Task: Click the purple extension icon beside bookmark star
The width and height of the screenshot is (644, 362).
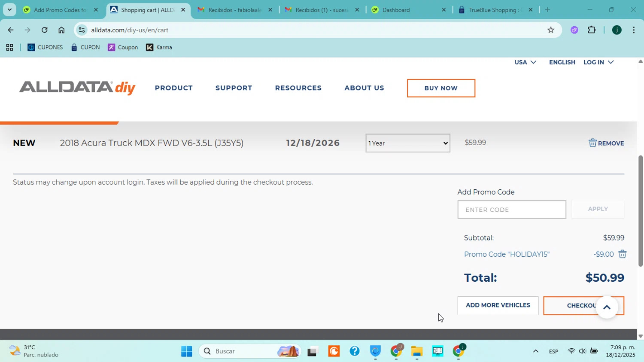Action: click(574, 30)
